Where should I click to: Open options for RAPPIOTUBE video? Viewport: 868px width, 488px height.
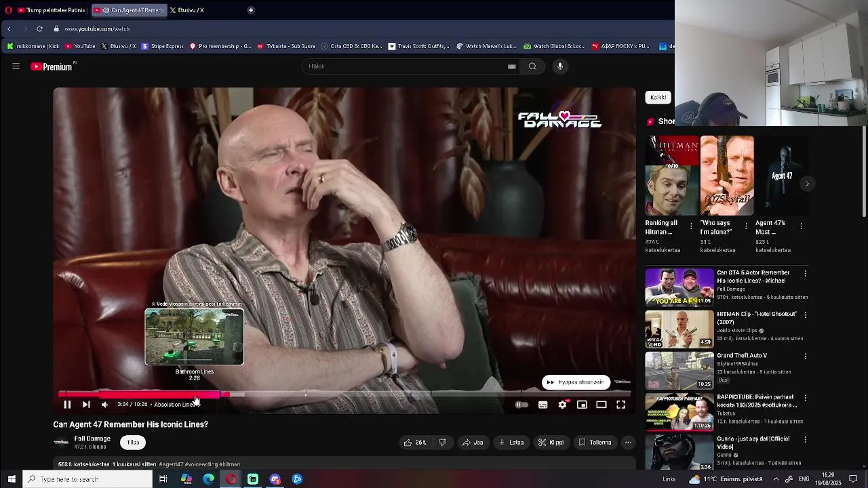(805, 398)
